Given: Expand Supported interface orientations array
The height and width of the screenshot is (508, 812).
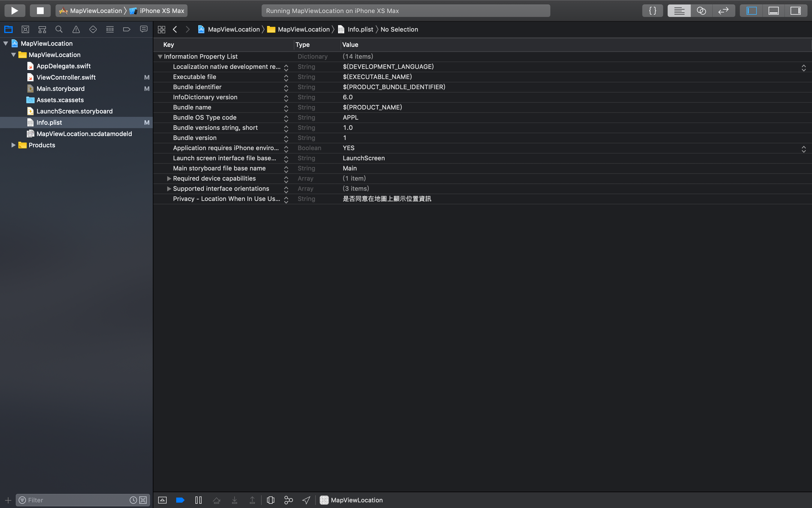Looking at the screenshot, I should [169, 189].
